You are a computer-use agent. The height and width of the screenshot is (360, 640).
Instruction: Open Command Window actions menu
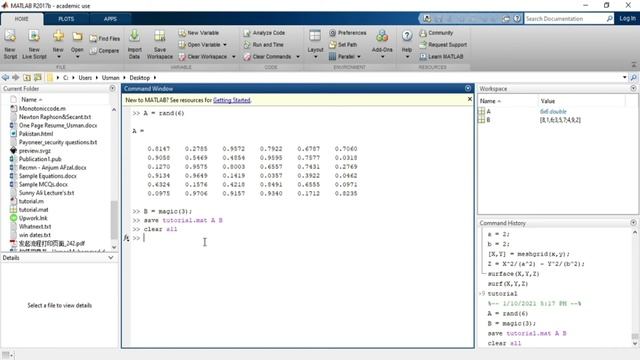coord(468,89)
